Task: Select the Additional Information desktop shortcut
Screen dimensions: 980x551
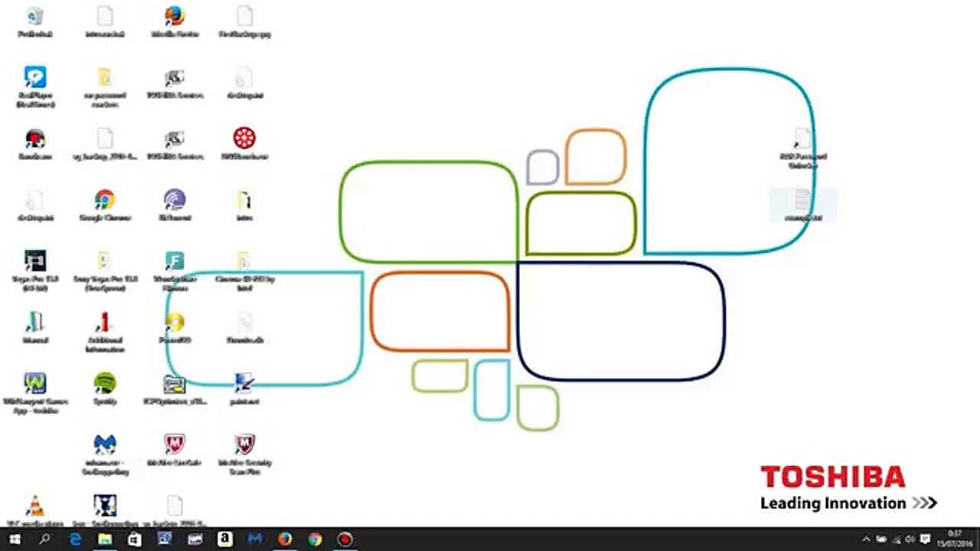Action: click(105, 331)
